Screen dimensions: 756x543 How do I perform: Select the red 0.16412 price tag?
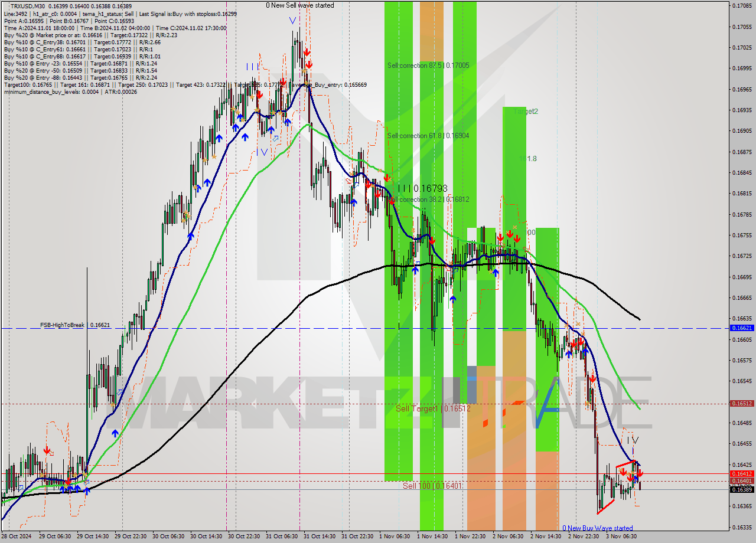pyautogui.click(x=742, y=473)
